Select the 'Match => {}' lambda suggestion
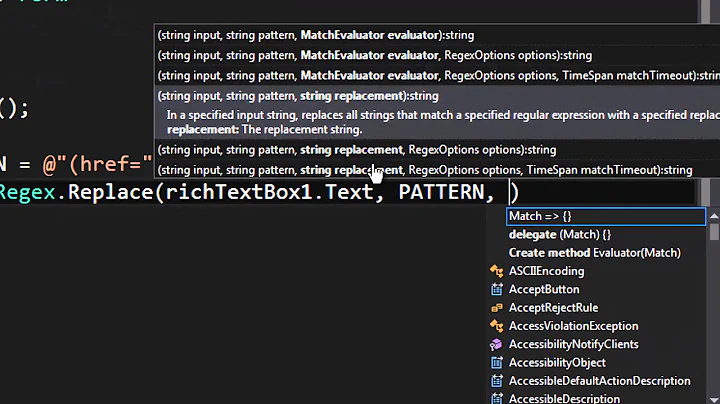Viewport: 720px width, 404px height. click(540, 216)
